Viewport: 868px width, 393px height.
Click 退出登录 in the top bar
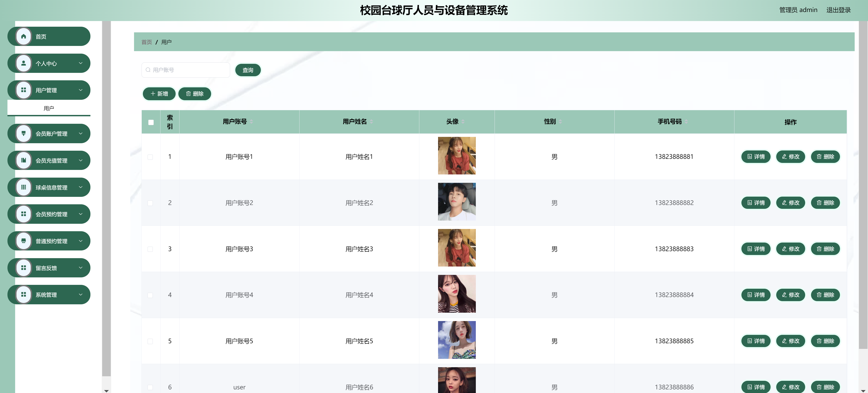pyautogui.click(x=838, y=10)
